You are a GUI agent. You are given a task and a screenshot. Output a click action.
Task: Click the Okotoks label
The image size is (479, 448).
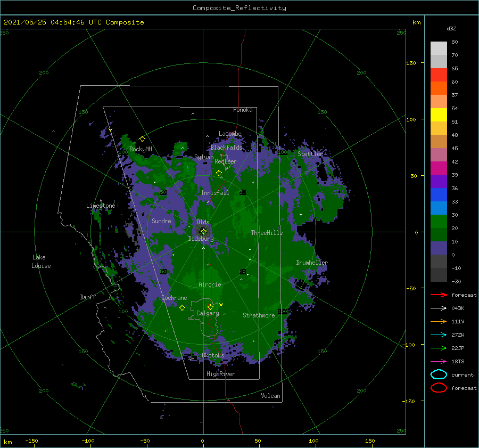pyautogui.click(x=213, y=355)
